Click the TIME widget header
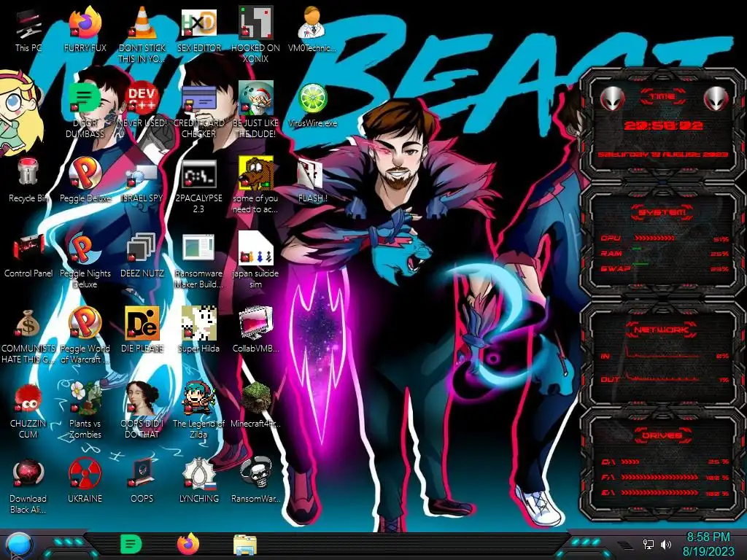The height and width of the screenshot is (560, 747). coord(662,97)
